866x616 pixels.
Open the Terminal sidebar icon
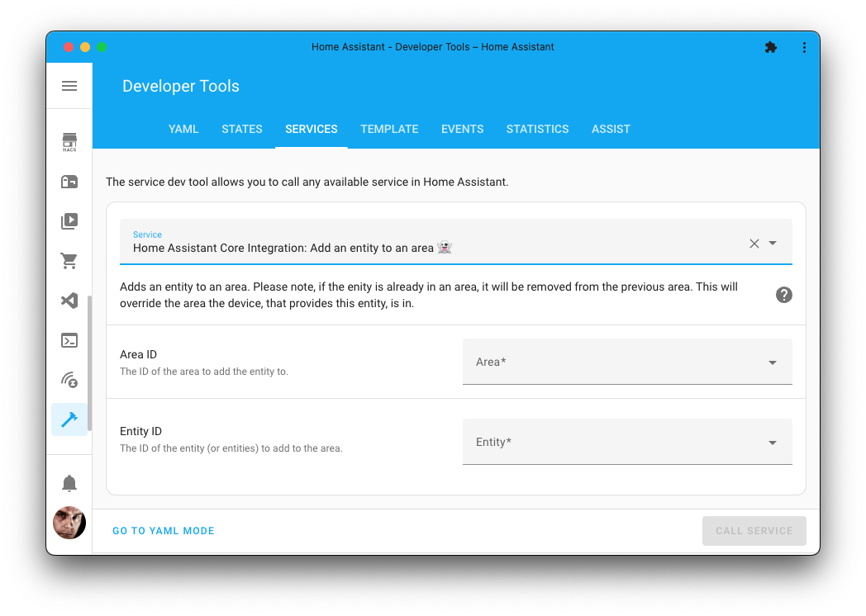[x=69, y=340]
